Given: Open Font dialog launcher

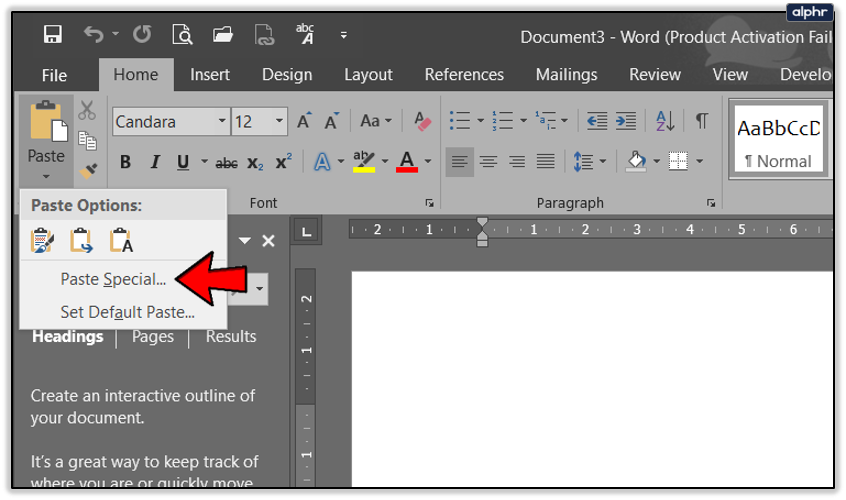Looking at the screenshot, I should tap(429, 203).
